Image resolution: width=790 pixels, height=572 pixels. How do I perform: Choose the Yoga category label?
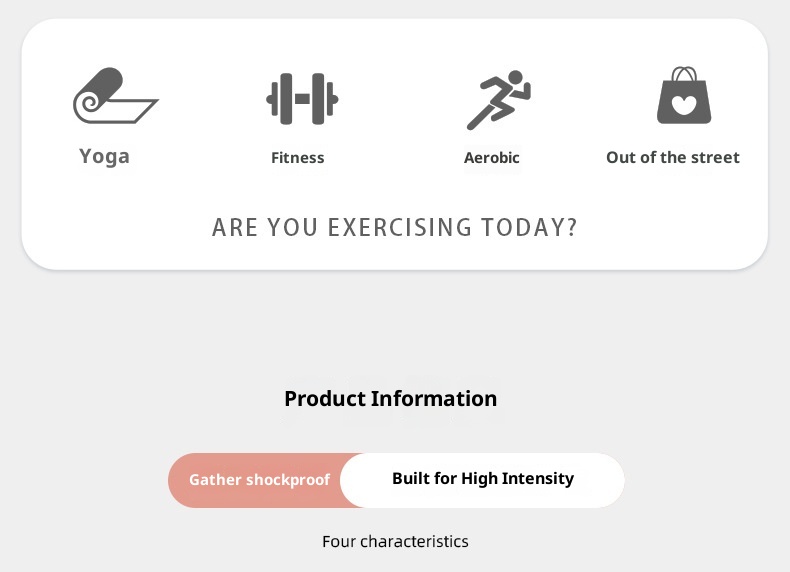[104, 156]
